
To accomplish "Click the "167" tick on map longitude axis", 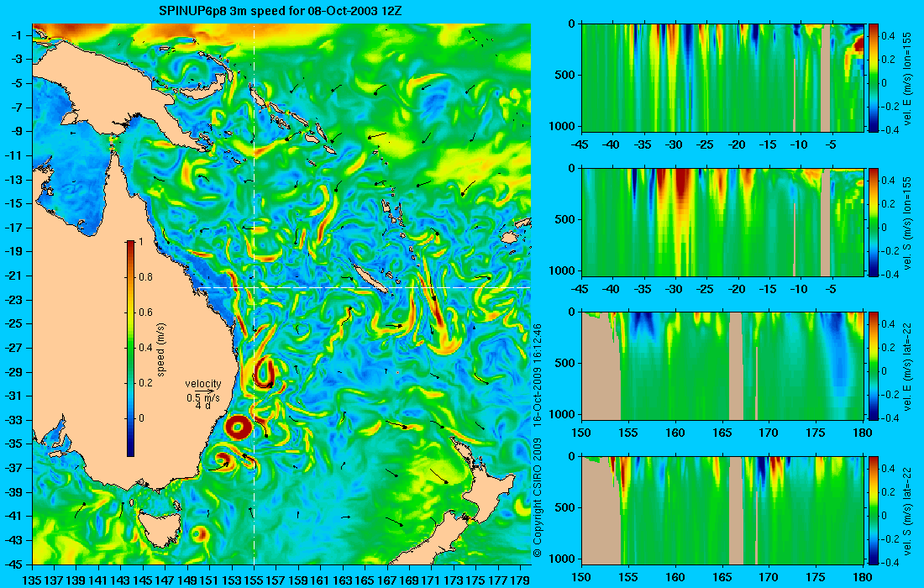I will (x=386, y=580).
